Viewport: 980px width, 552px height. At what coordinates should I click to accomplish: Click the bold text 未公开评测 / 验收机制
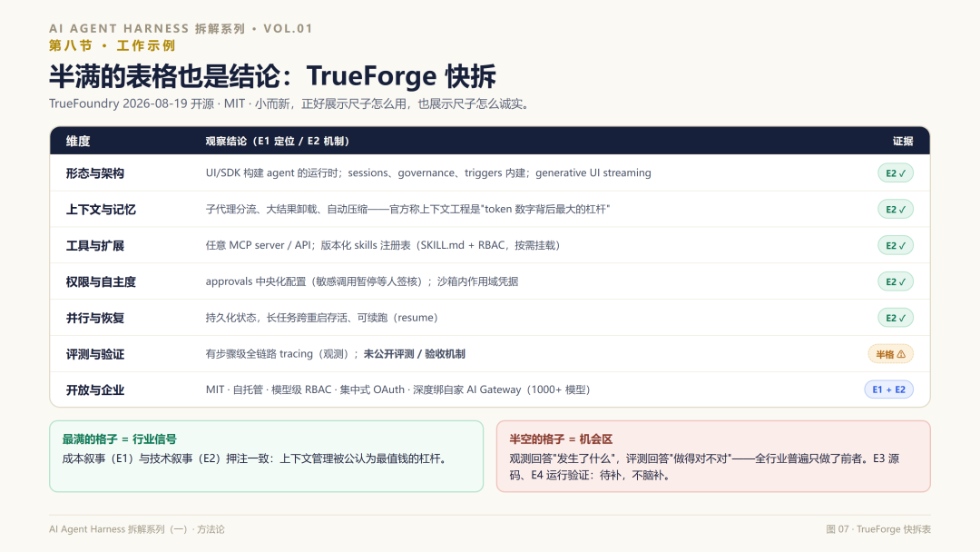click(414, 354)
